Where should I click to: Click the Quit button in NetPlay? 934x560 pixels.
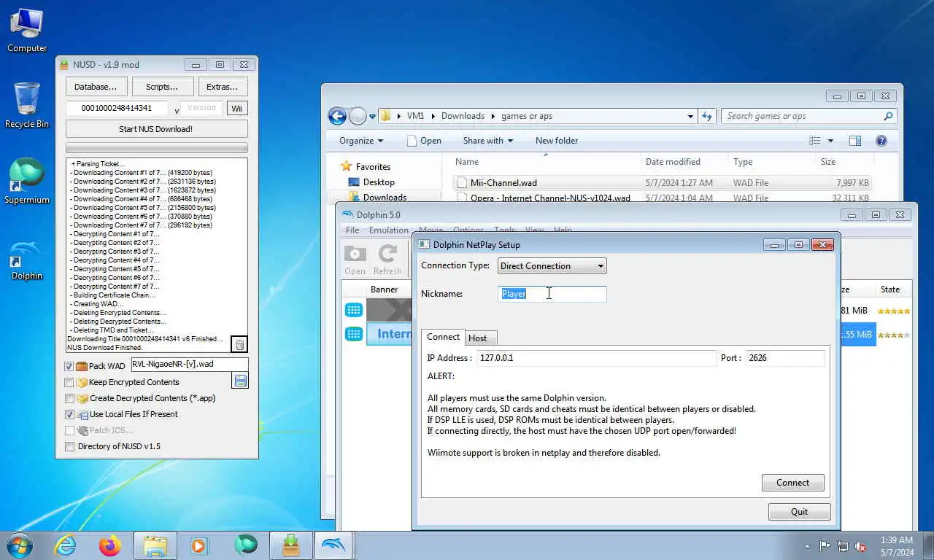(x=800, y=512)
